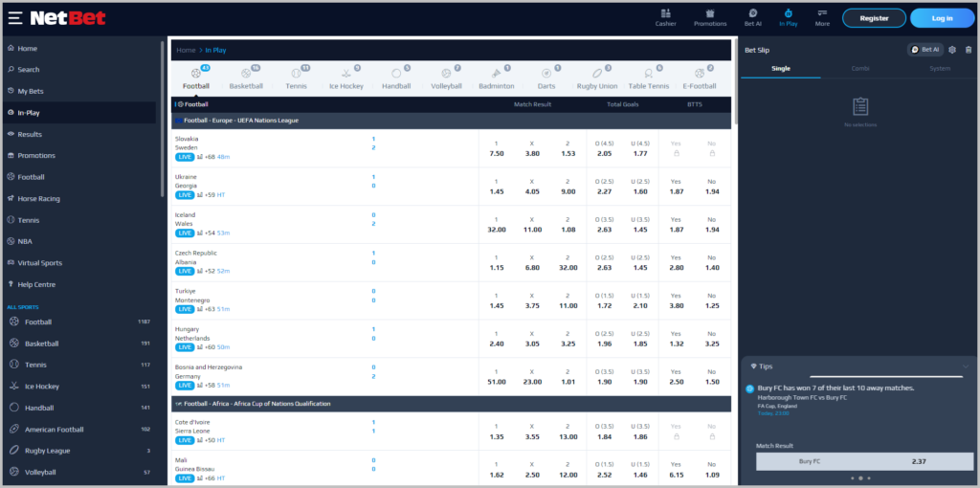Viewport: 980px width, 488px height.
Task: Click the Log in button
Action: (x=942, y=18)
